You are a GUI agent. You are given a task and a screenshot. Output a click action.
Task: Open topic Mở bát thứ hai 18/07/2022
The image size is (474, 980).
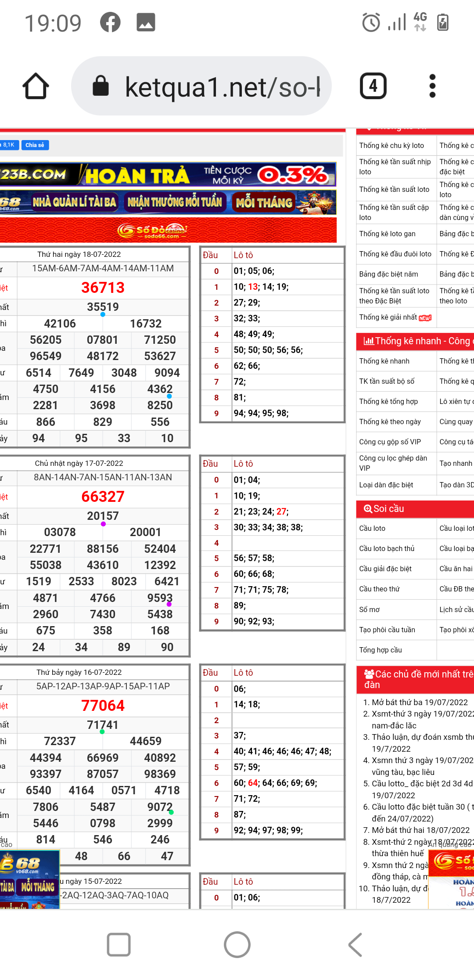pyautogui.click(x=420, y=830)
